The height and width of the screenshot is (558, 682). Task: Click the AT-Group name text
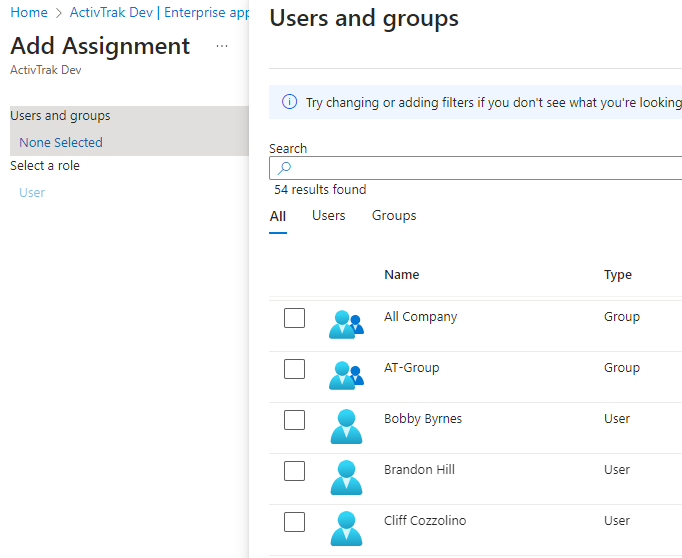point(411,368)
